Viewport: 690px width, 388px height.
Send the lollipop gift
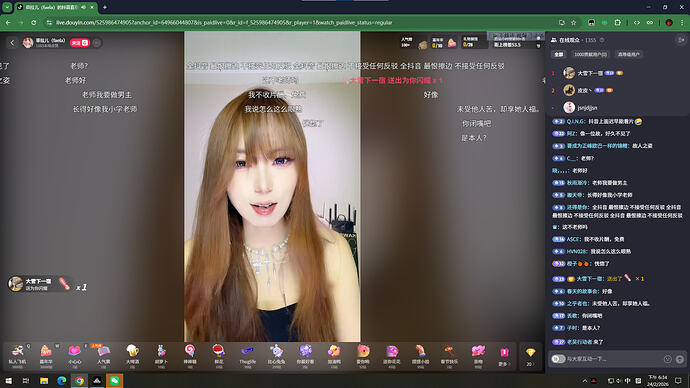(x=190, y=355)
